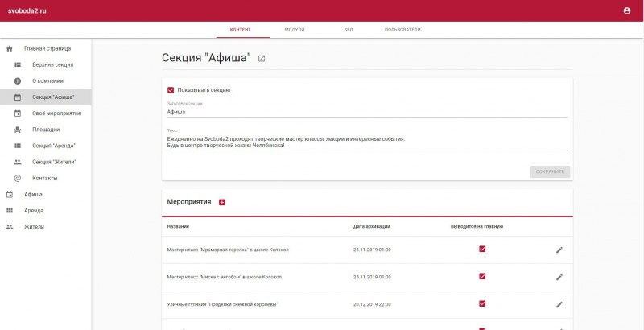Open section in new window icon

pos(262,59)
